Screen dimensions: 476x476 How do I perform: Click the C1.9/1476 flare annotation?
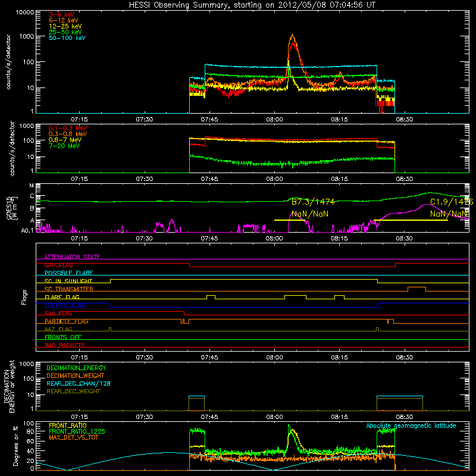[x=452, y=202]
